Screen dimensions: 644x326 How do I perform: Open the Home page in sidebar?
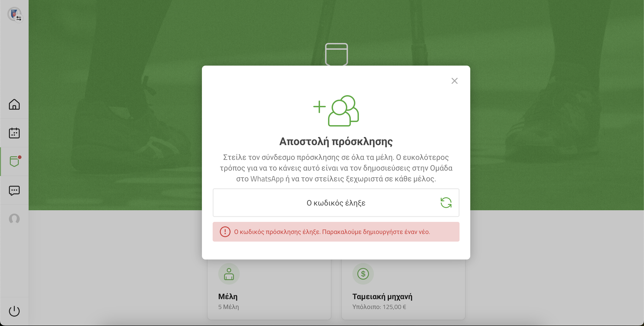pos(14,104)
